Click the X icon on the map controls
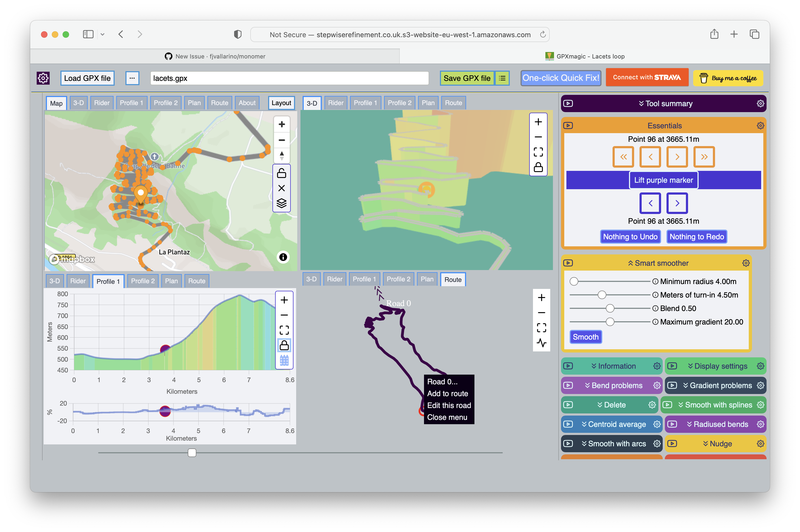The image size is (800, 532). (x=282, y=188)
